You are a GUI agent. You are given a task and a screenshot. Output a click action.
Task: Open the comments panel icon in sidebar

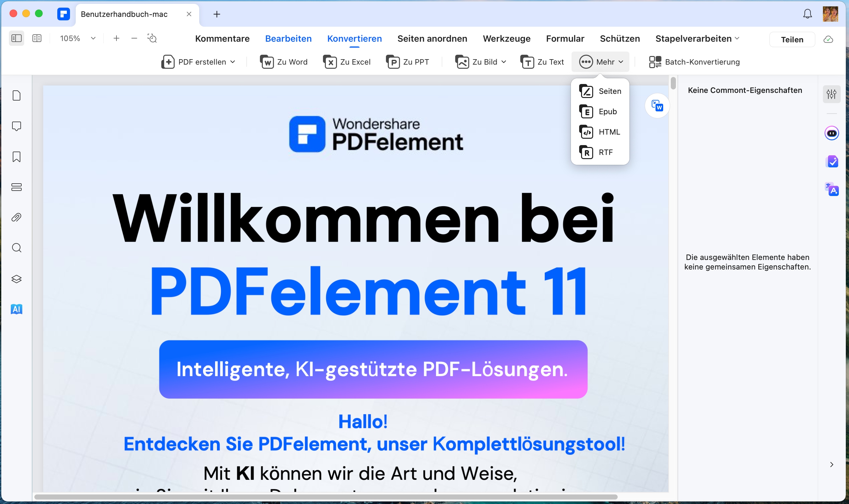click(16, 126)
